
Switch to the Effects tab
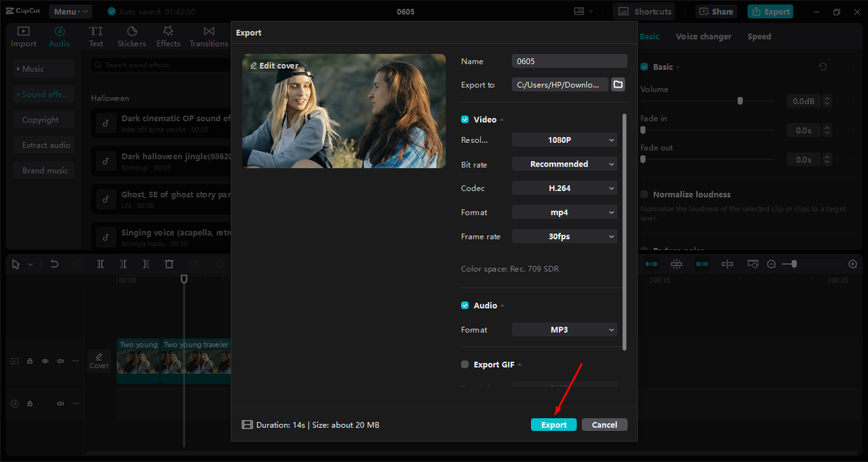[168, 37]
